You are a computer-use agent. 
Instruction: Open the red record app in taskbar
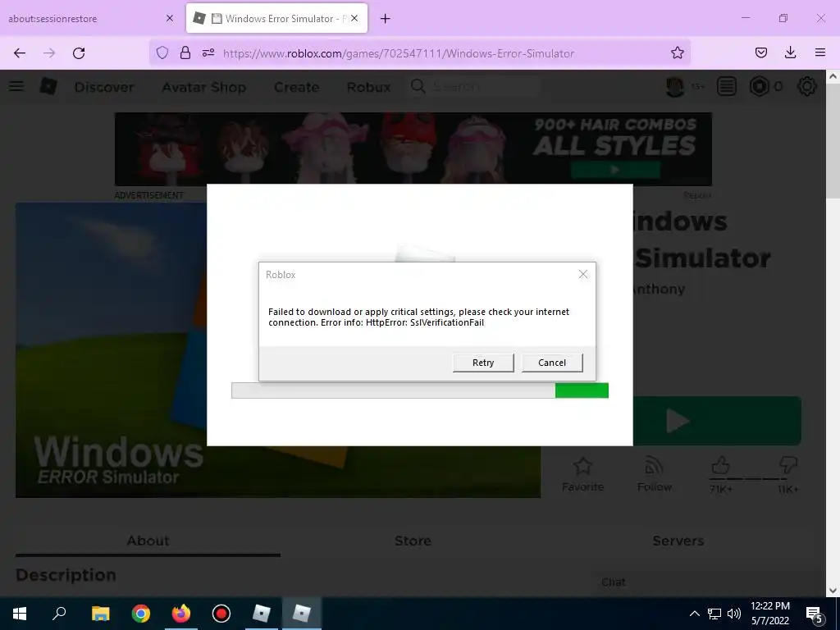(x=221, y=614)
